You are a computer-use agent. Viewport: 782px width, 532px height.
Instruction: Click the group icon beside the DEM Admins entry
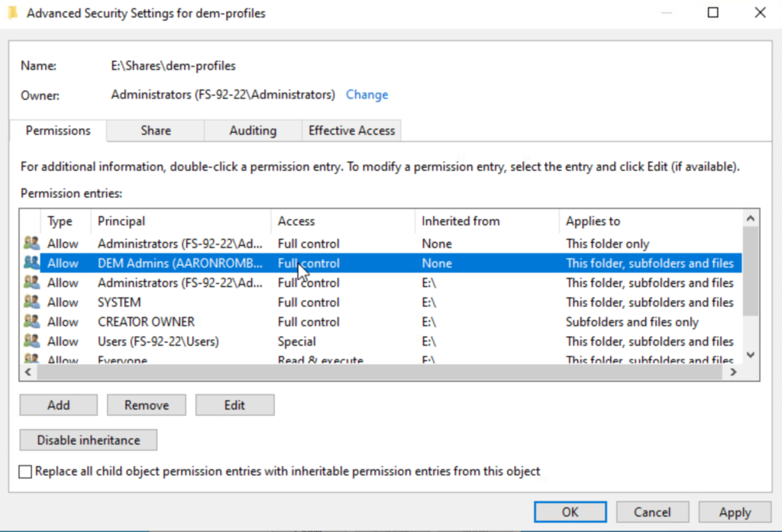(31, 263)
